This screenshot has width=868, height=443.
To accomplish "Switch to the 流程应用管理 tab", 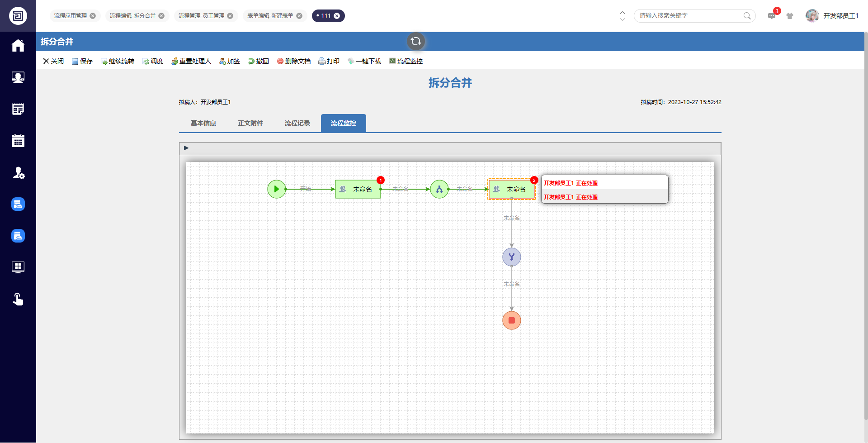I will 71,16.
